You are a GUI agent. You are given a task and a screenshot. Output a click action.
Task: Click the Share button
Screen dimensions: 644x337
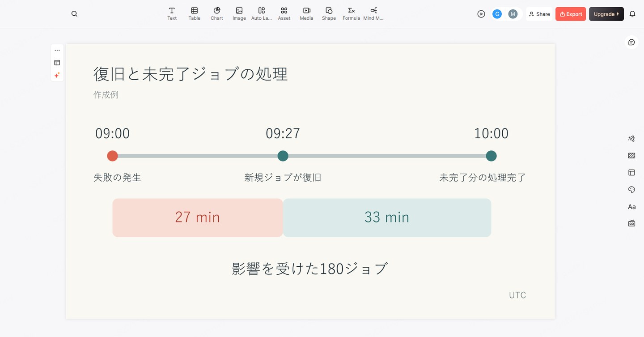[539, 14]
